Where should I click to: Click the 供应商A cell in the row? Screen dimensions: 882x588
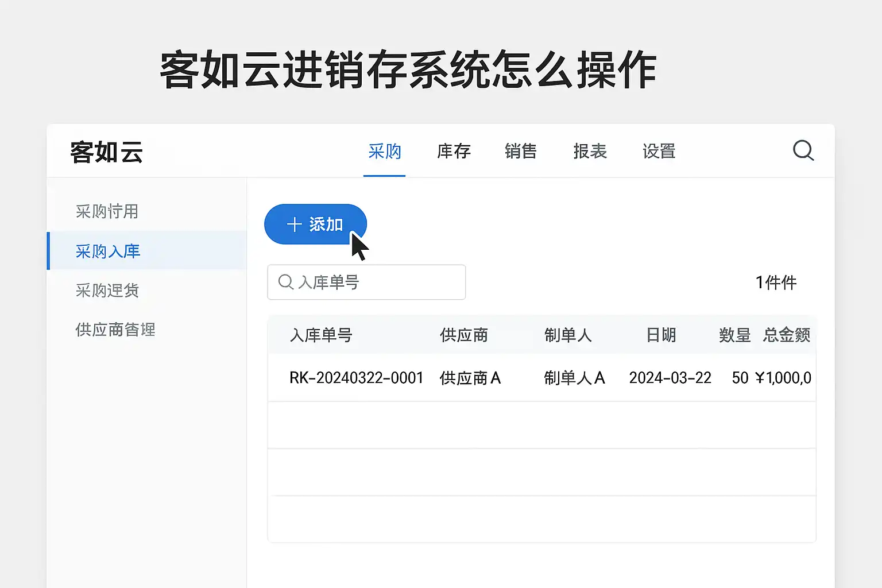470,378
